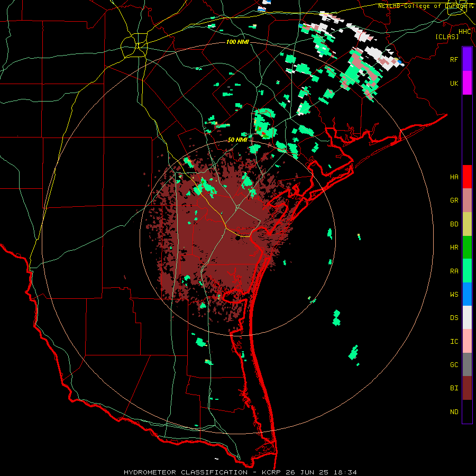Click the BD legend label
The width and height of the screenshot is (476, 476).
454,224
